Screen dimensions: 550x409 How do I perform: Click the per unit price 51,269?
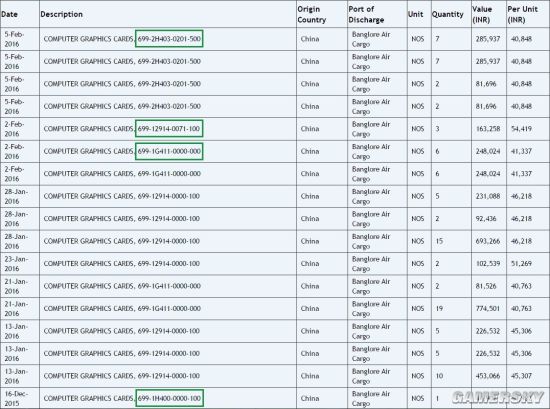(x=521, y=263)
